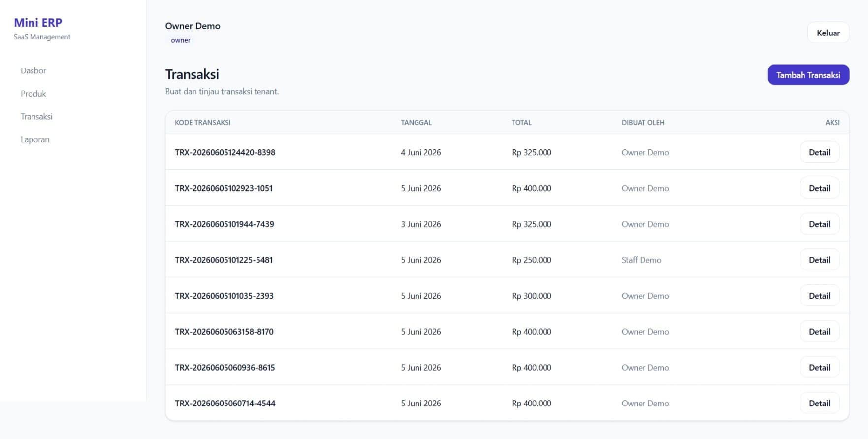
Task: Select Transaksi sidebar item
Action: (x=36, y=117)
